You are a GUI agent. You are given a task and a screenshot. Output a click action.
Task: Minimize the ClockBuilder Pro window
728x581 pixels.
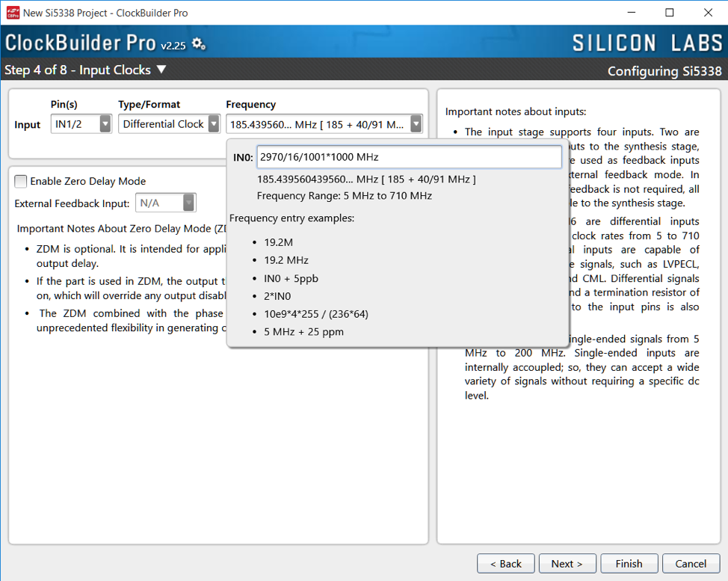[x=632, y=13]
